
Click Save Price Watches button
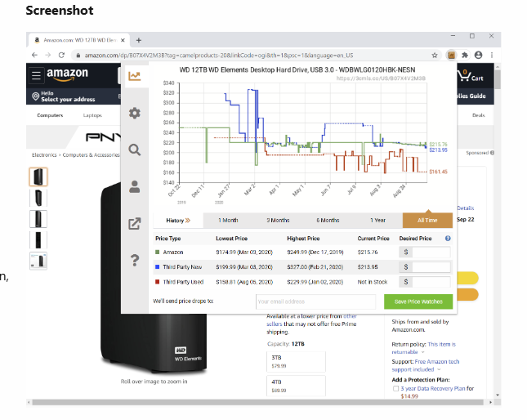click(418, 302)
